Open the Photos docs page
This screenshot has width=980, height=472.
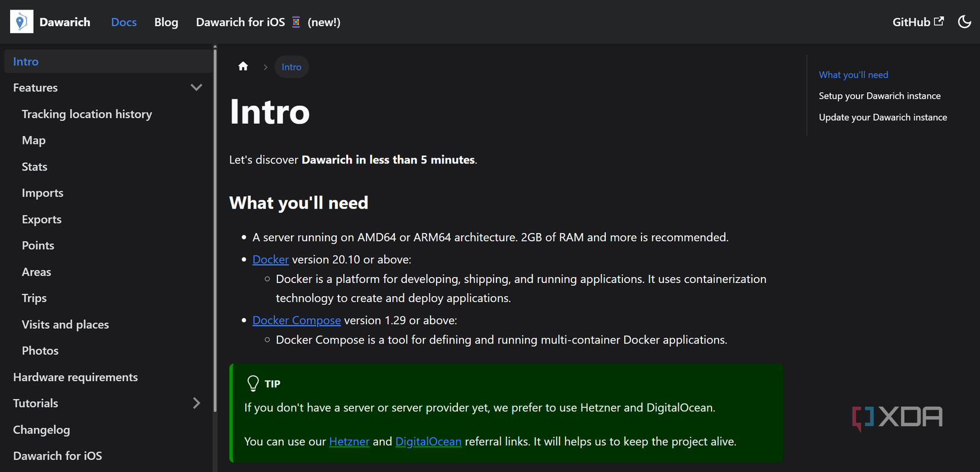coord(40,351)
